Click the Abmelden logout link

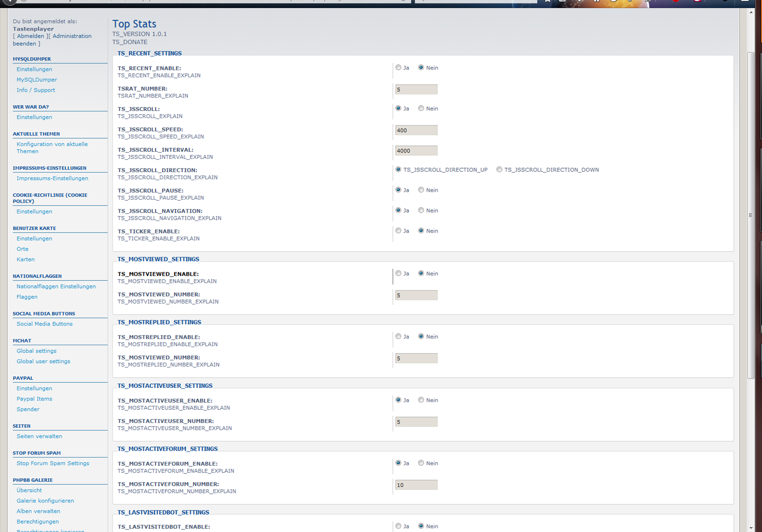pos(31,36)
